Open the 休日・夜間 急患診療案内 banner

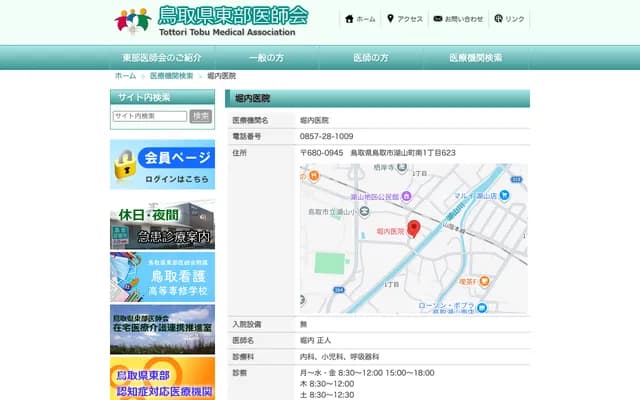(162, 225)
